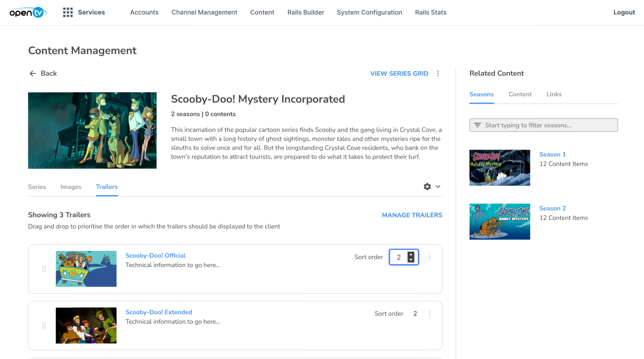The height and width of the screenshot is (359, 644).
Task: Expand chevron next to gear icon
Action: [x=438, y=187]
